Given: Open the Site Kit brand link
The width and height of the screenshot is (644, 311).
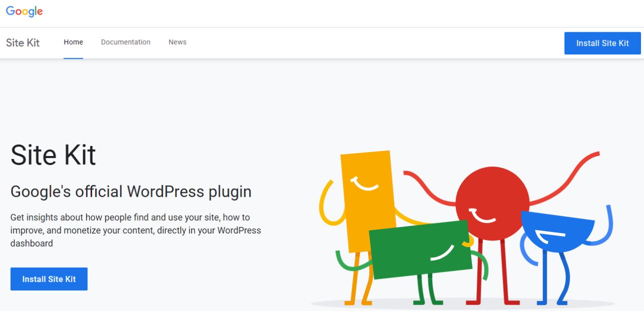Looking at the screenshot, I should pos(23,43).
